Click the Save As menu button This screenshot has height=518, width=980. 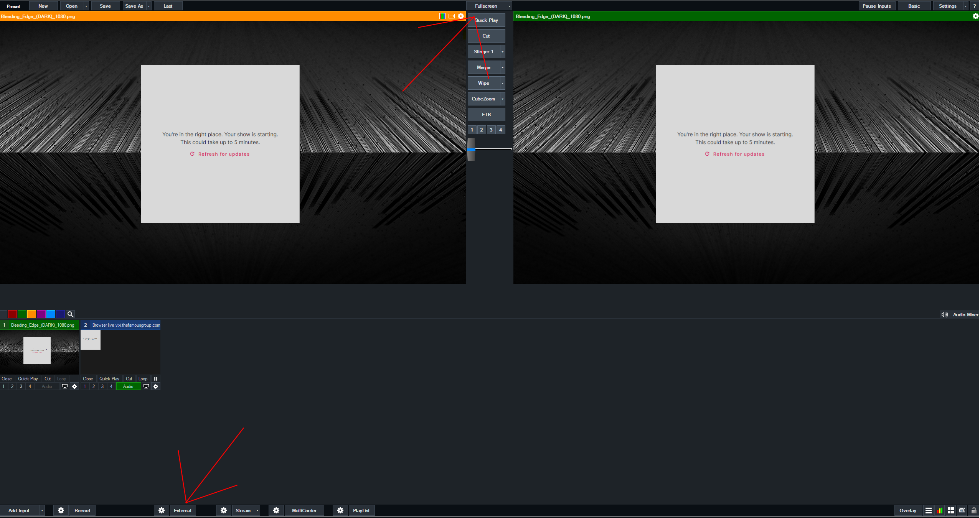[134, 6]
